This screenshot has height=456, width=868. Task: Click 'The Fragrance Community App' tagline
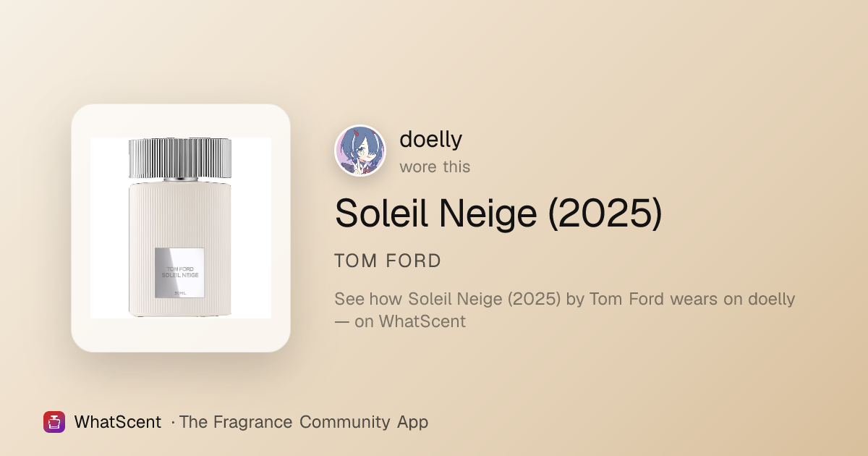tap(304, 422)
